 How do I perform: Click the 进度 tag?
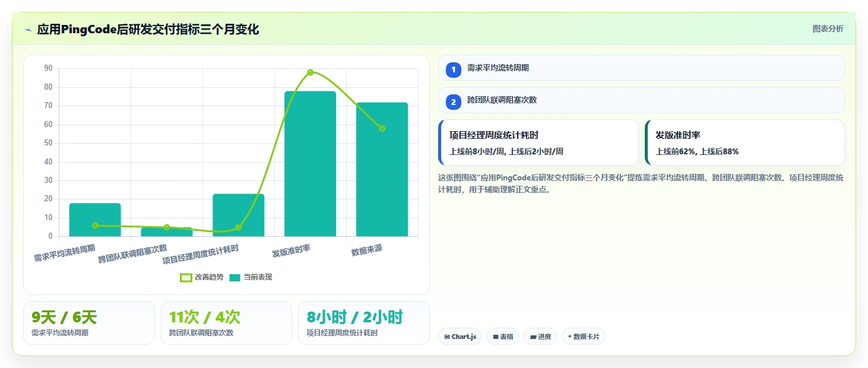540,337
